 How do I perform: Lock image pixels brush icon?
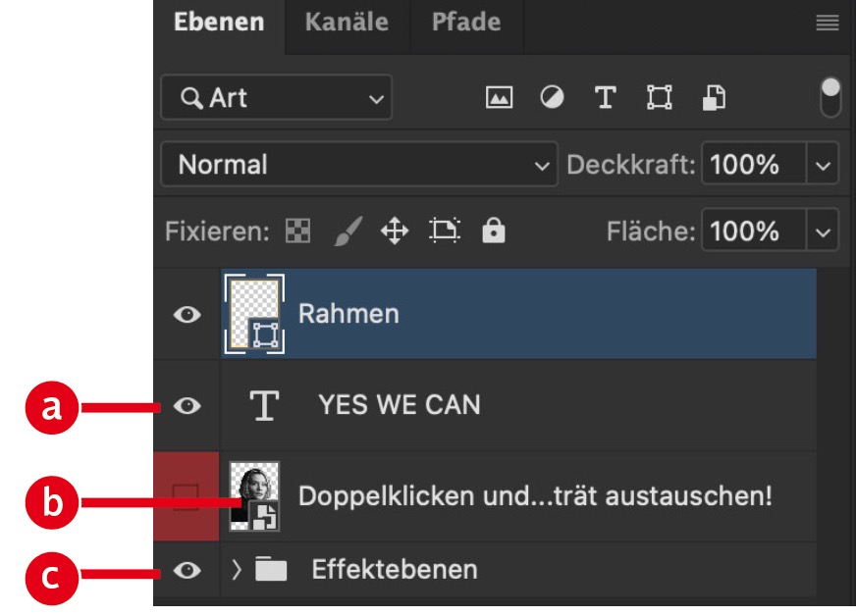(x=347, y=231)
